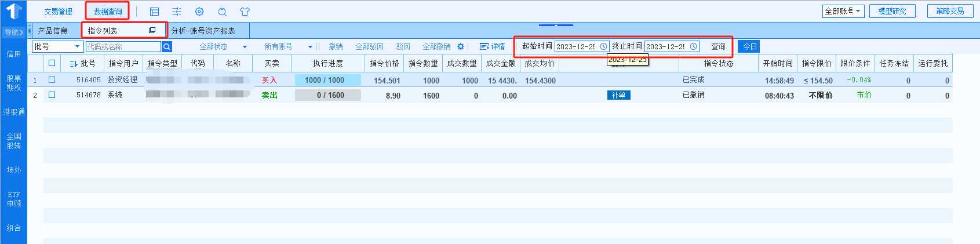Open the 所有账号 account dropdown
This screenshot has width=980, height=244.
tap(288, 46)
